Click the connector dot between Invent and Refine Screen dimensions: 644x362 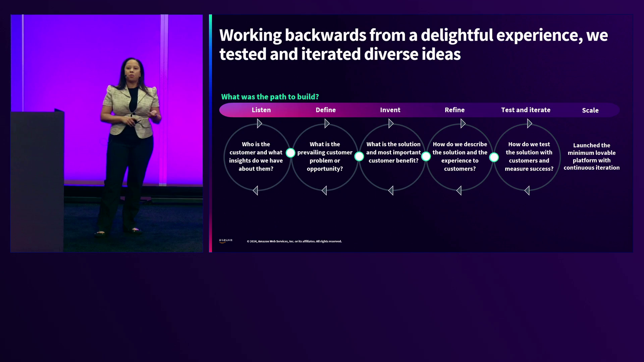point(426,156)
